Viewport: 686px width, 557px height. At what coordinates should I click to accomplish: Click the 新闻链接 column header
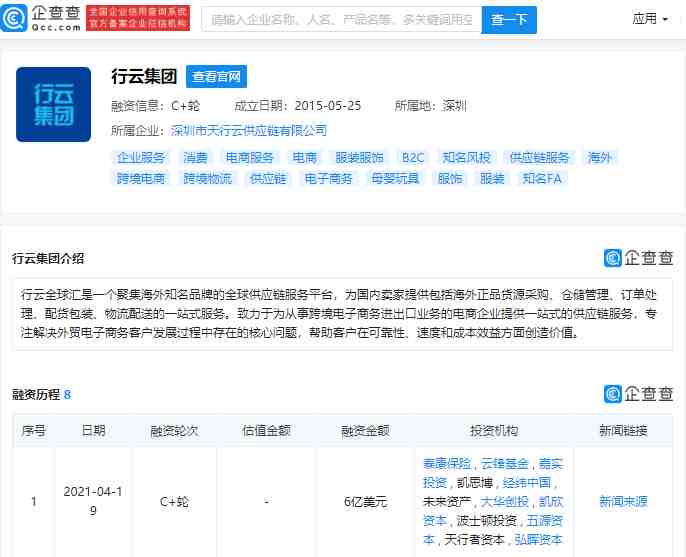[x=623, y=431]
